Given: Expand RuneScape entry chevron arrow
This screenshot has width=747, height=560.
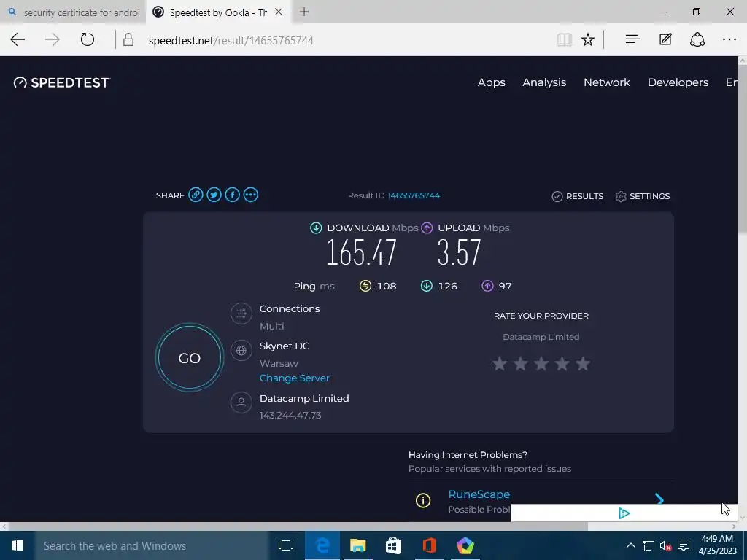Looking at the screenshot, I should (659, 499).
